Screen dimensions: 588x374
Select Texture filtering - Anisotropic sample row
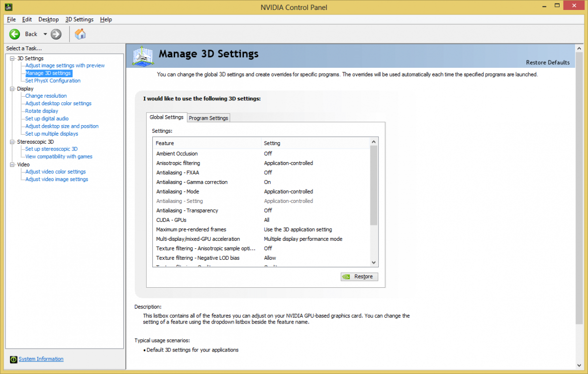(x=262, y=248)
